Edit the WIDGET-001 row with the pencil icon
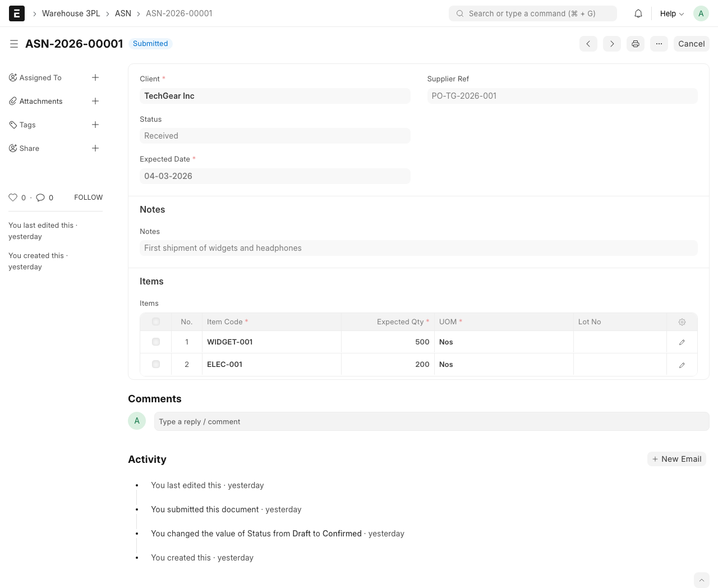This screenshot has width=718, height=588. [682, 342]
